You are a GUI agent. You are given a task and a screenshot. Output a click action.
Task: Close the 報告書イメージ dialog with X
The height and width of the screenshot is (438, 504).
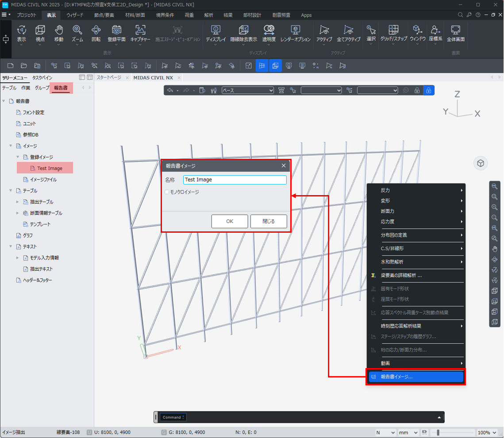(284, 165)
